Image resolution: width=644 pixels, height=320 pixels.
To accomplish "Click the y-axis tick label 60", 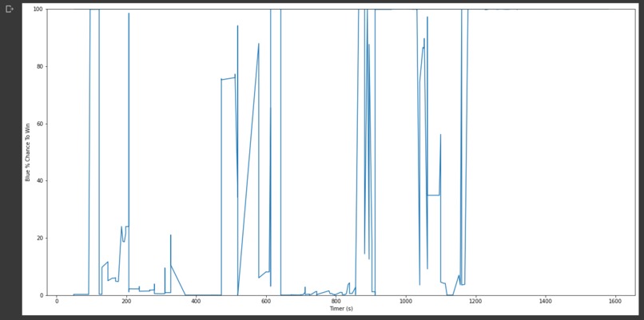I will (x=42, y=124).
